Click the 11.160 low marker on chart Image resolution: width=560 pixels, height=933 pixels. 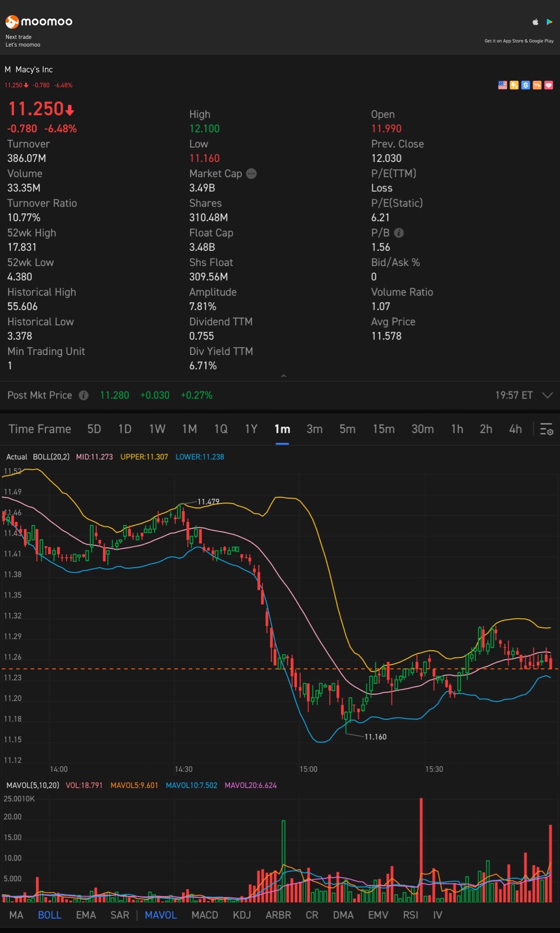click(x=376, y=737)
